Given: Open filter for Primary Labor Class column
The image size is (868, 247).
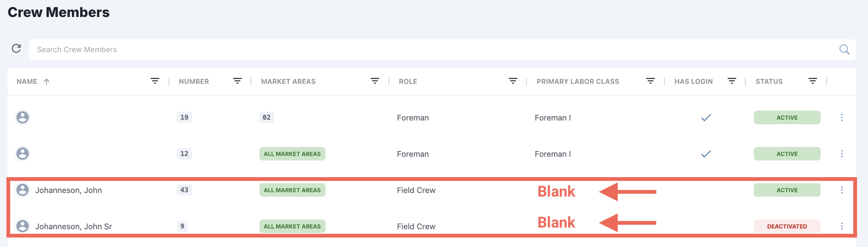Looking at the screenshot, I should [x=651, y=81].
